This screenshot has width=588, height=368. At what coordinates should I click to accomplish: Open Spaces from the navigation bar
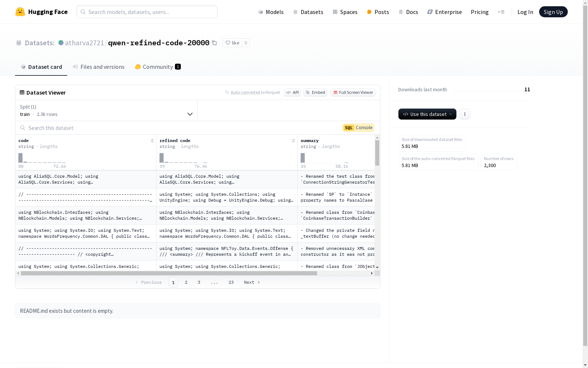pos(345,12)
